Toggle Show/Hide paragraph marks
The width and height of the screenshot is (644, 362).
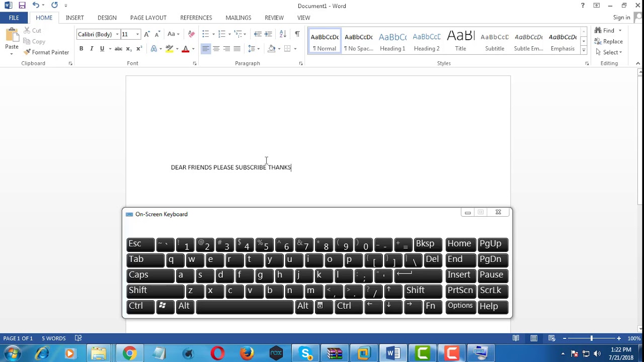tap(297, 34)
